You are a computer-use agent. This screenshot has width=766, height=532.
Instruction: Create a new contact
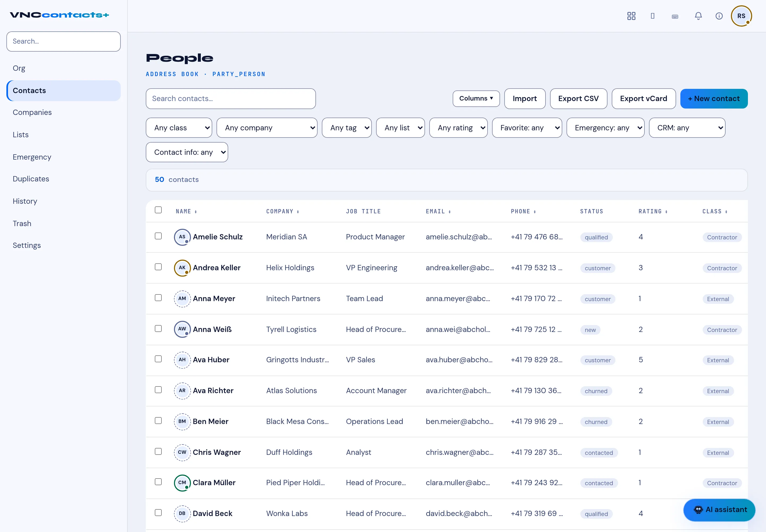tap(714, 99)
